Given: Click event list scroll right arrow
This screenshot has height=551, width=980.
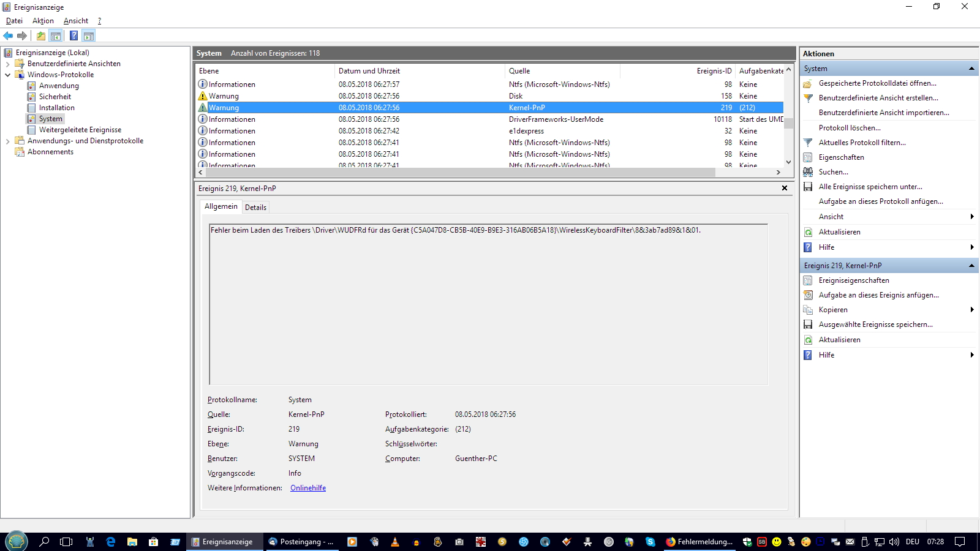Looking at the screenshot, I should [778, 173].
